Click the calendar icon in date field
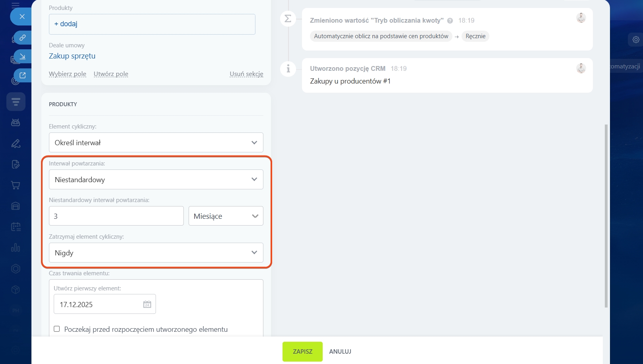 [x=147, y=304]
